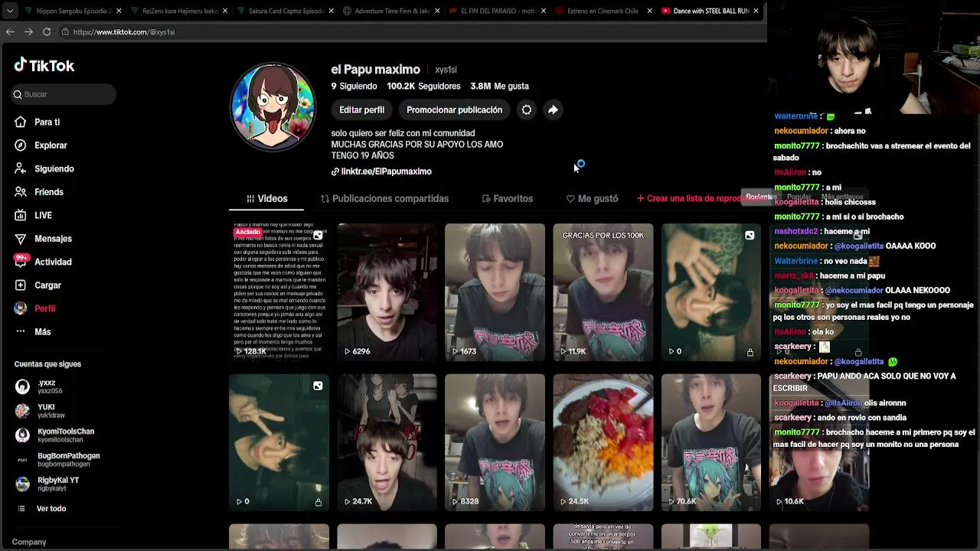Open GRACIAS POR LOS 100K video
Viewport: 980px width, 551px height.
point(603,292)
